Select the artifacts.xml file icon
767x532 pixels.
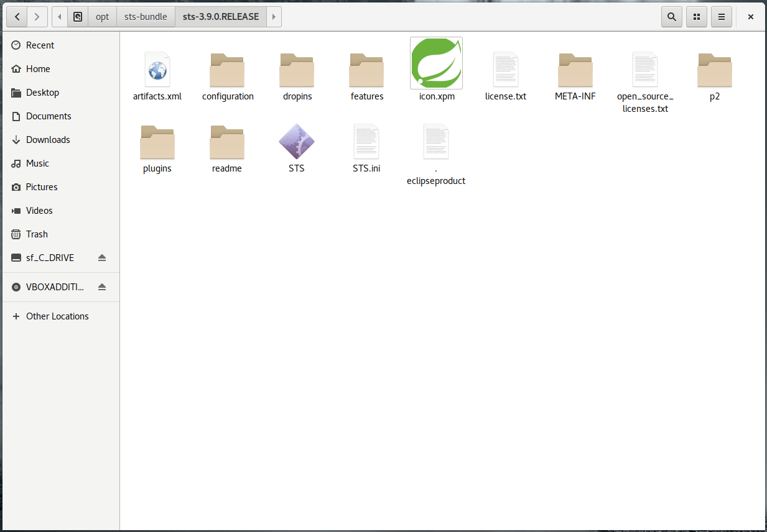157,68
